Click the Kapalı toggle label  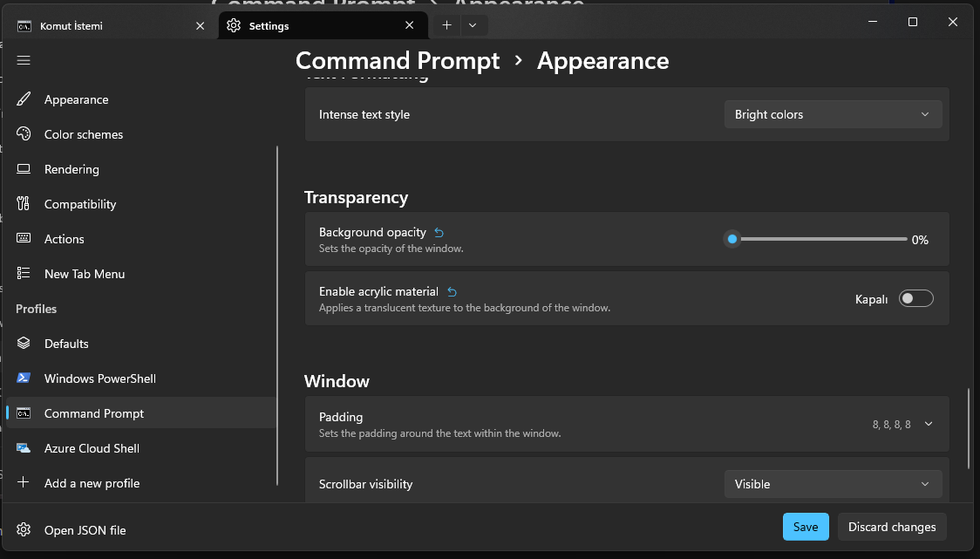tap(871, 299)
